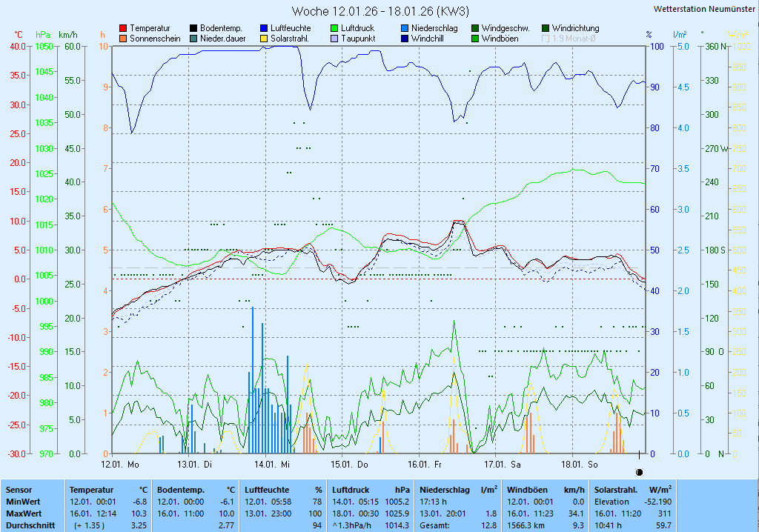Click the Nieder.dauer legend square
Viewport: 759px width, 532px height.
[193, 39]
